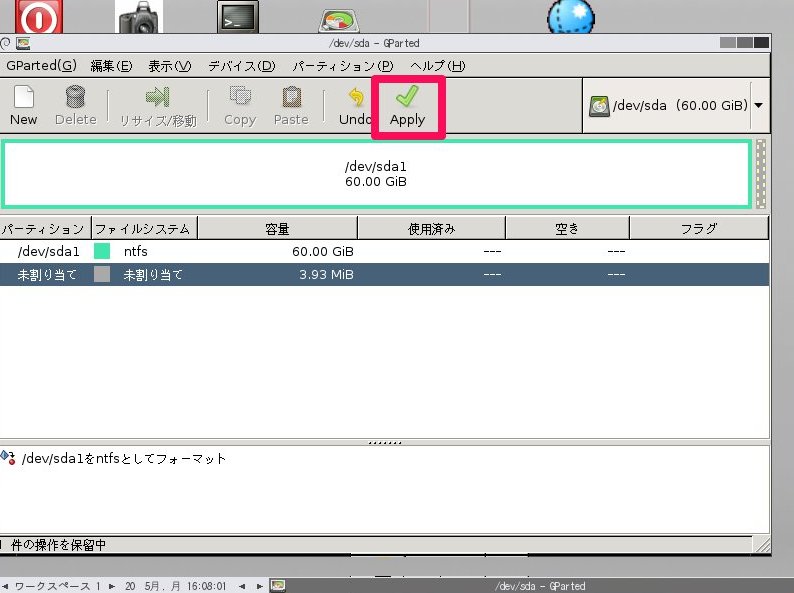This screenshot has width=794, height=593.
Task: Click the 60.00 GiB size cell
Action: click(323, 251)
